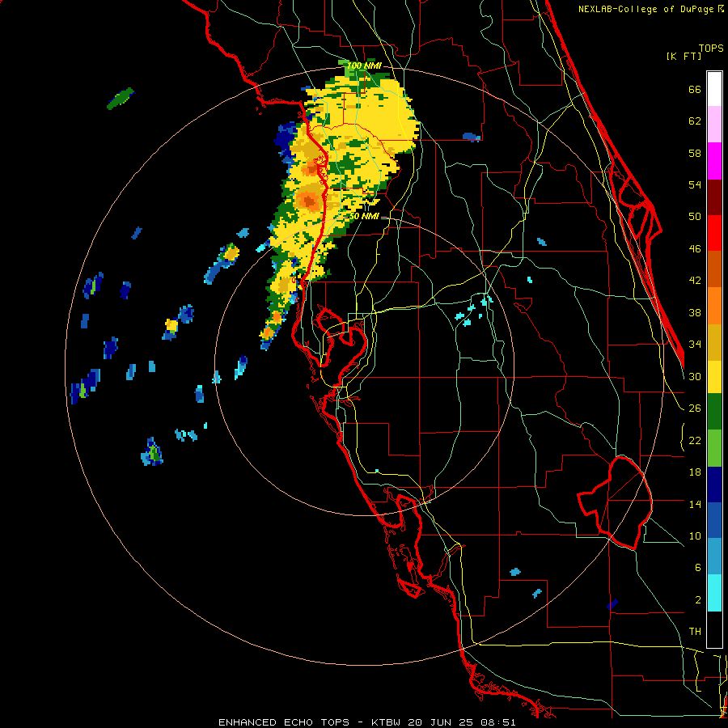Select the light pink legend swatch
Viewport: 728px width, 728px height.
714,125
